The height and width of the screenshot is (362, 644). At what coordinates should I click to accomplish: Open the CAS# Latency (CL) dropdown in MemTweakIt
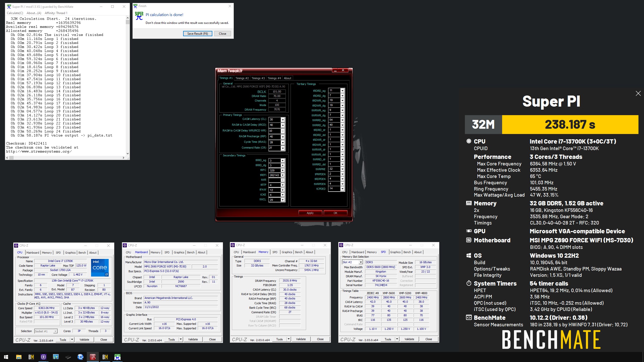[x=283, y=120]
